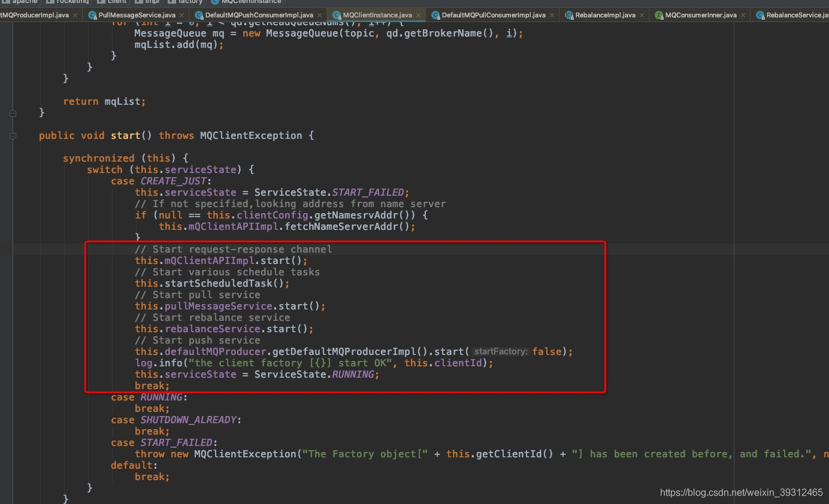The height and width of the screenshot is (504, 829).
Task: Close the DefaultMQPullConsumerImpl.java tab
Action: [x=552, y=15]
